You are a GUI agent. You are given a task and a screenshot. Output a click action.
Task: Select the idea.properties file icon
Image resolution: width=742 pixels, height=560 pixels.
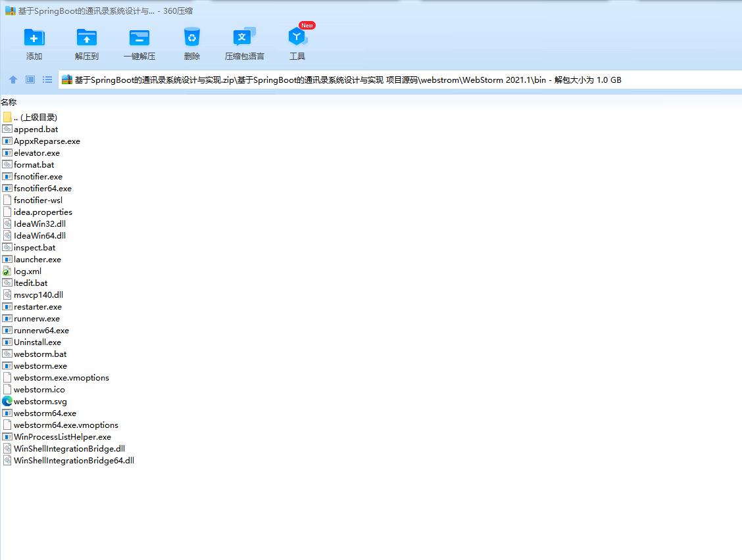(x=7, y=212)
